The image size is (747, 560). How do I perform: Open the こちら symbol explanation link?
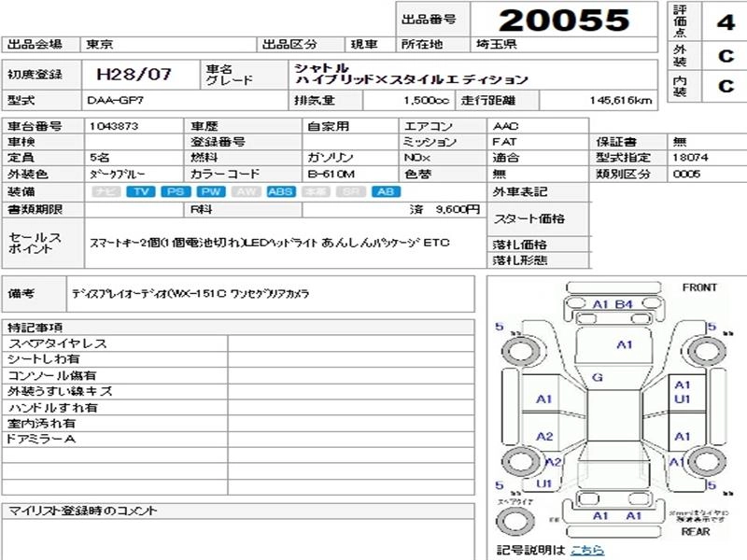(x=587, y=550)
